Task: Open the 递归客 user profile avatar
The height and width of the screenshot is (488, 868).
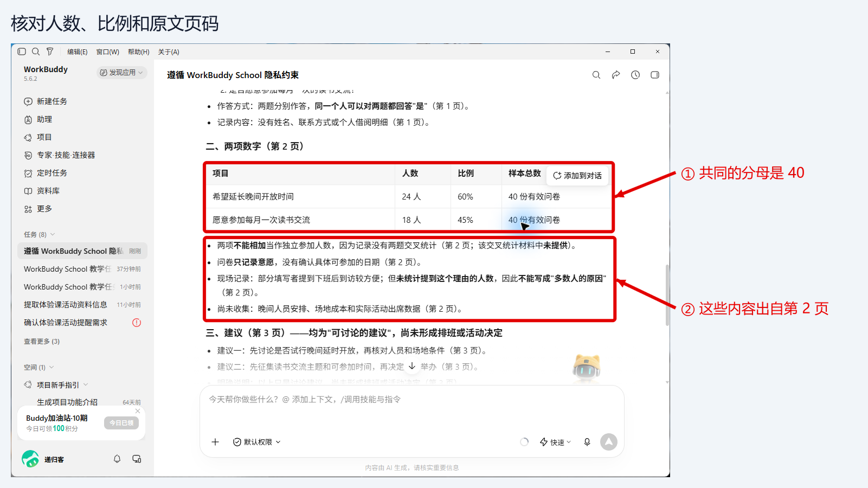Action: (30, 459)
